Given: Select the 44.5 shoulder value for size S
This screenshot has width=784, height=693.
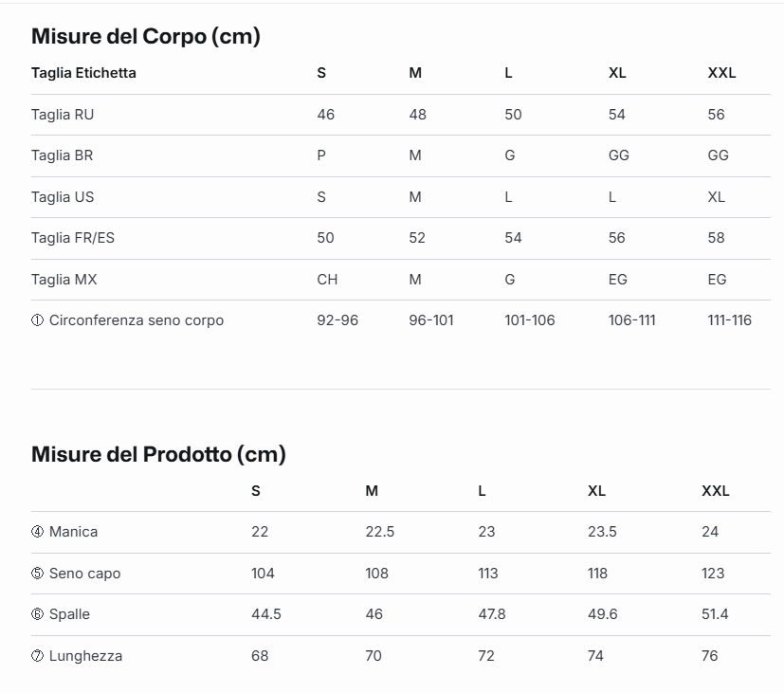Looking at the screenshot, I should coord(266,614).
